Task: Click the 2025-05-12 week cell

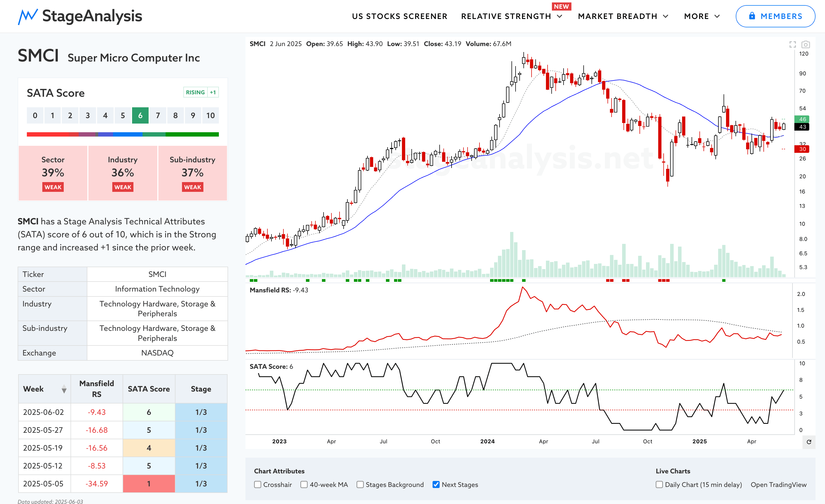Action: click(44, 466)
